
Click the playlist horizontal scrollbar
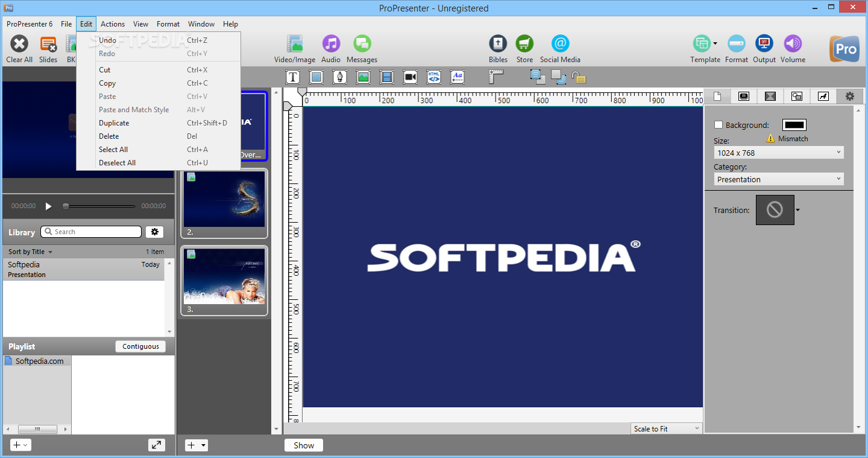point(37,429)
